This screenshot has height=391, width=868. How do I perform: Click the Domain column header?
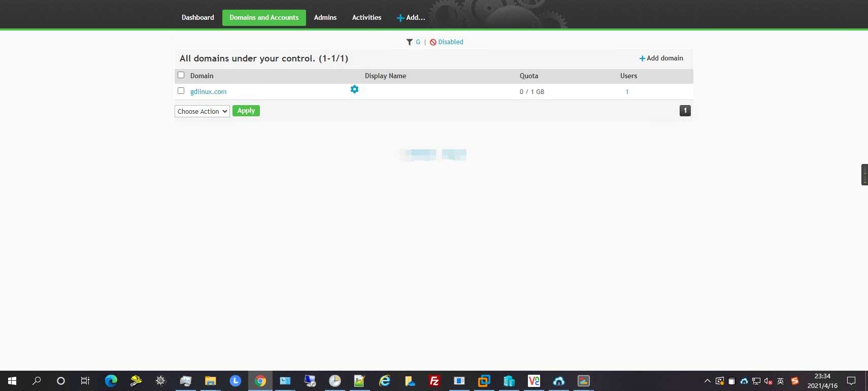coord(202,76)
